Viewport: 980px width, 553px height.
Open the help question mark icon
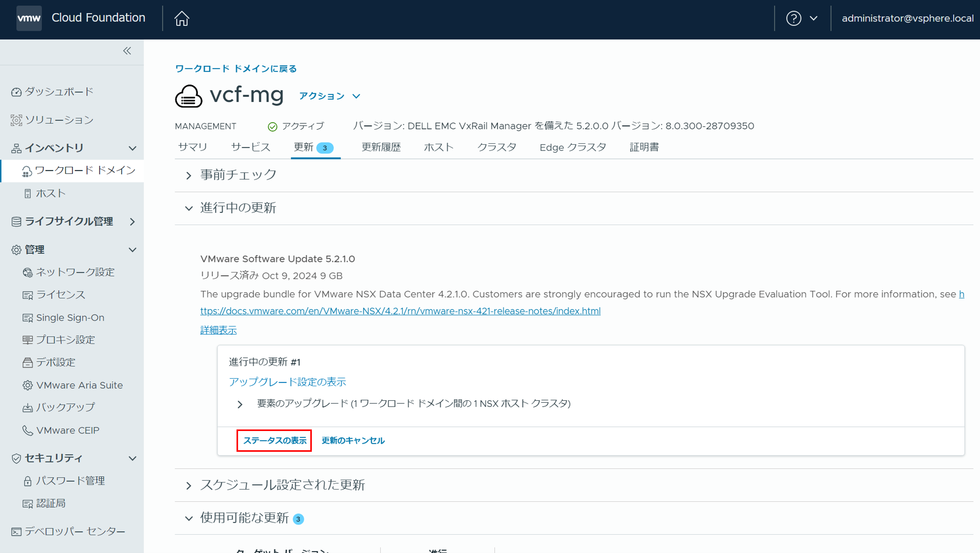pyautogui.click(x=794, y=18)
